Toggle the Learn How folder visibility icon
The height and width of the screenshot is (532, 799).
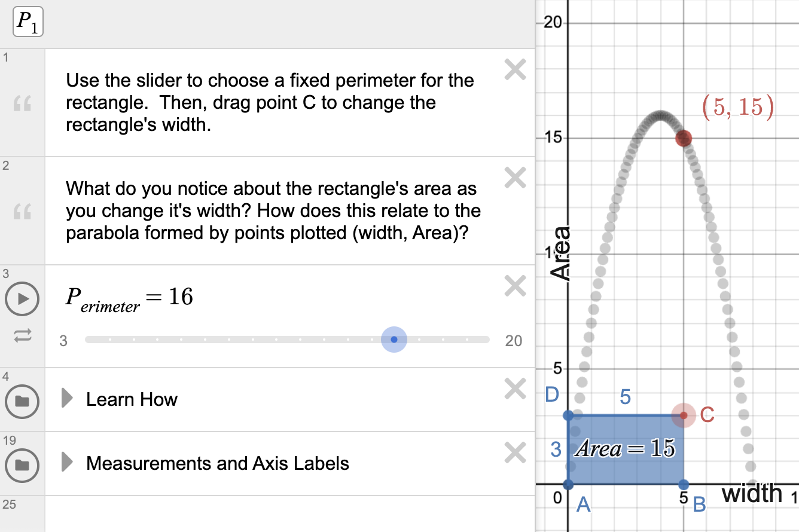click(x=22, y=400)
